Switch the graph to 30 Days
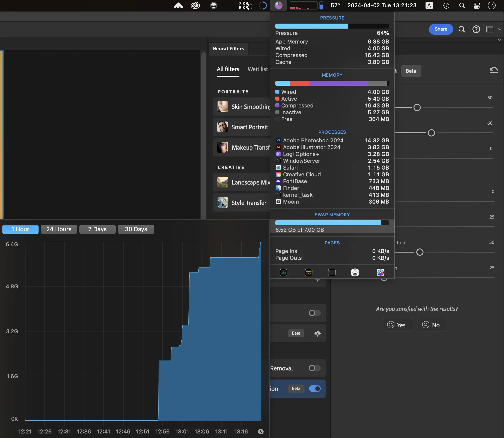Viewport: 504px width, 438px height. point(136,229)
